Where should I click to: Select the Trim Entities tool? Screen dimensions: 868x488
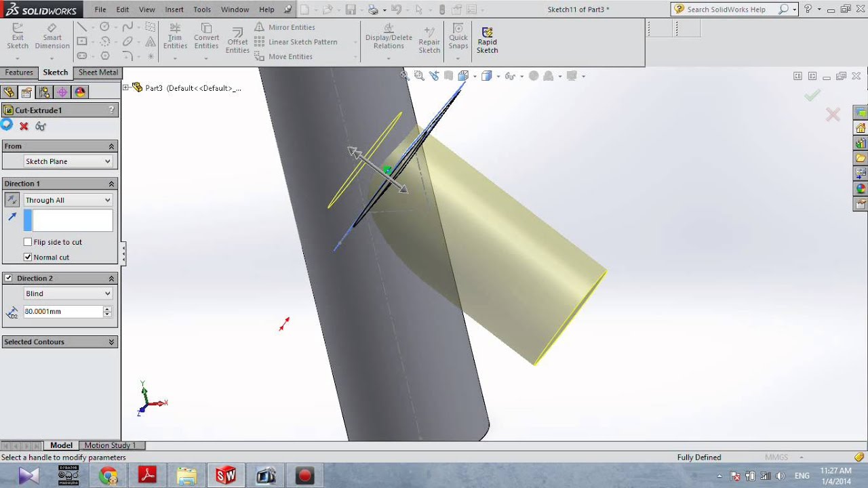(x=175, y=37)
